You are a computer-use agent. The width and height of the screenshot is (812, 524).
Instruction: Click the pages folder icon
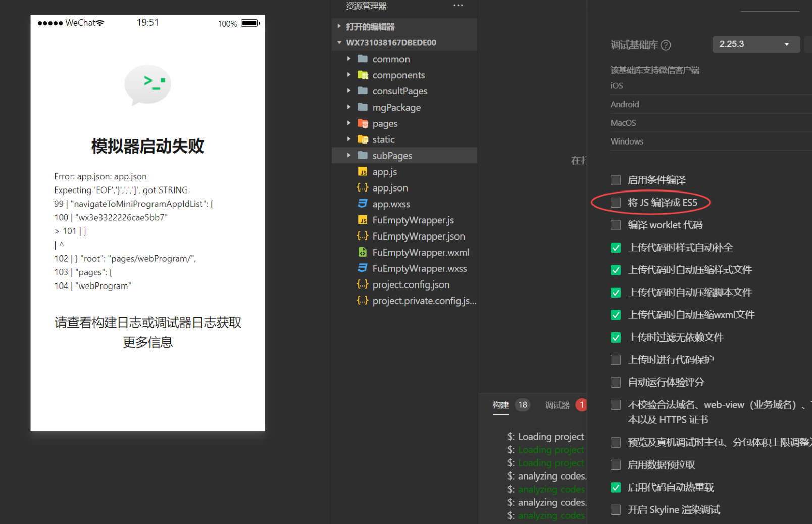(x=363, y=123)
